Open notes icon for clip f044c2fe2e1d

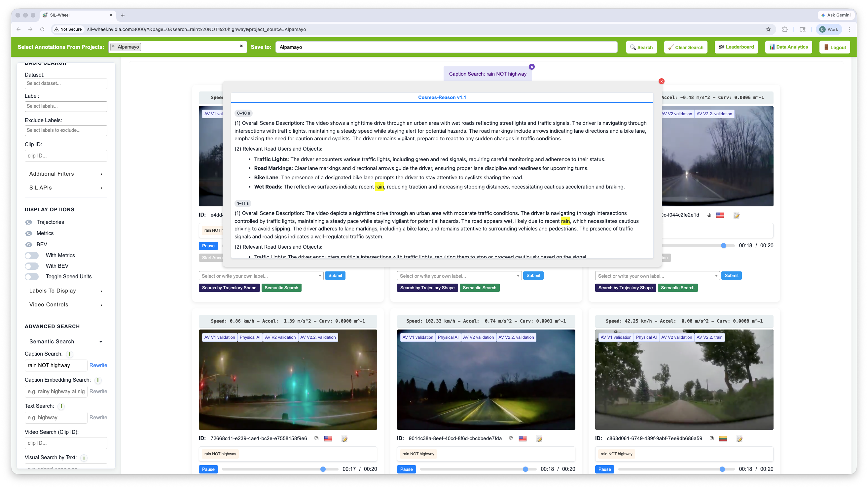pos(736,215)
